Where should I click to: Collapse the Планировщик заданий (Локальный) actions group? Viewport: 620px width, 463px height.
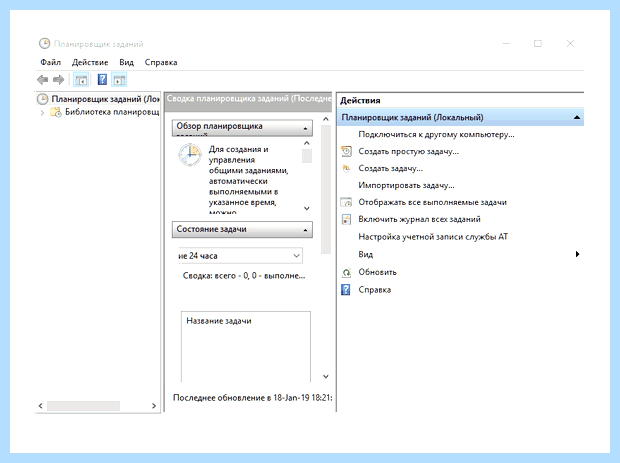click(x=577, y=117)
